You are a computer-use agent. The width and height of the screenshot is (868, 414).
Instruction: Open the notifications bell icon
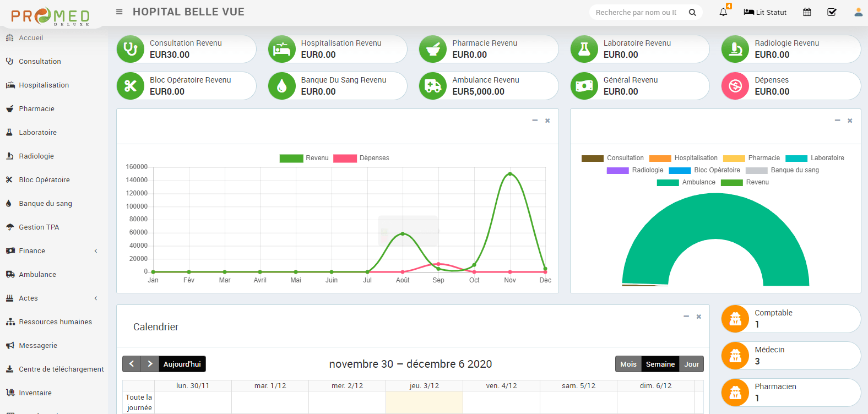723,12
